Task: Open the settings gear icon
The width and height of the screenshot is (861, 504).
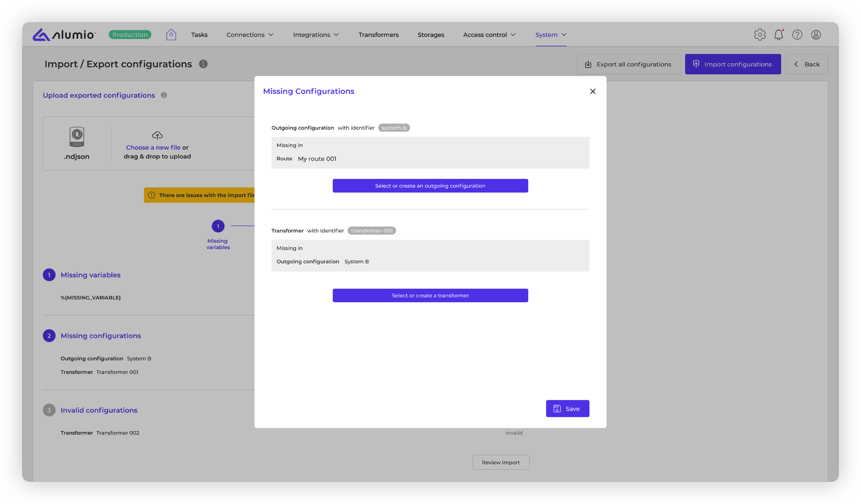Action: tap(759, 35)
